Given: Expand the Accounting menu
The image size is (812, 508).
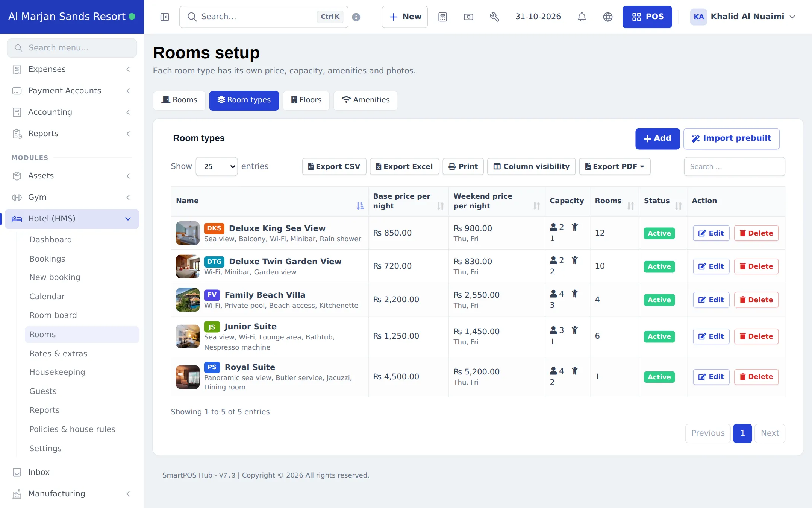Looking at the screenshot, I should click(72, 112).
